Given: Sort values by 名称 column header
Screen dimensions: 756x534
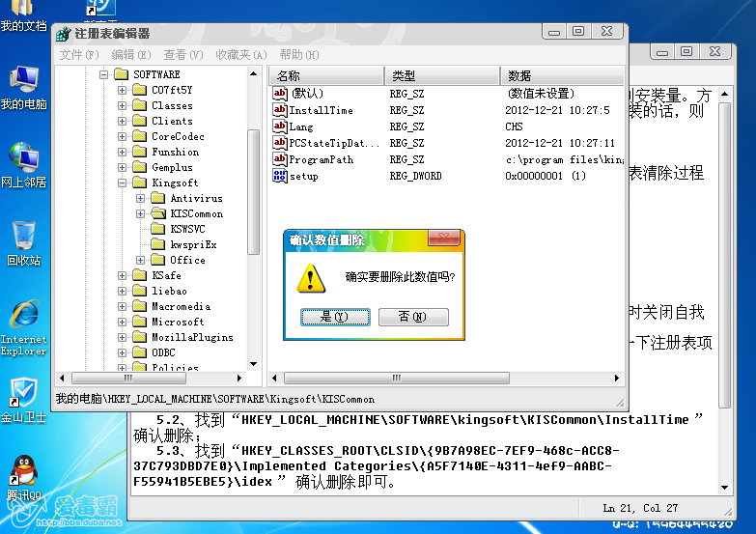Looking at the screenshot, I should pyautogui.click(x=325, y=75).
